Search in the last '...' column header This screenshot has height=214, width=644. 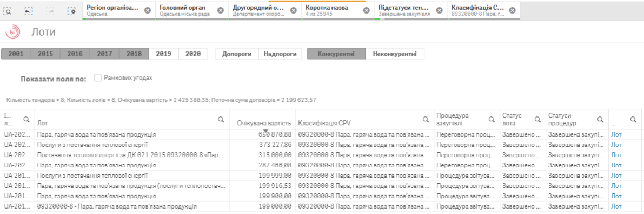pos(633,119)
